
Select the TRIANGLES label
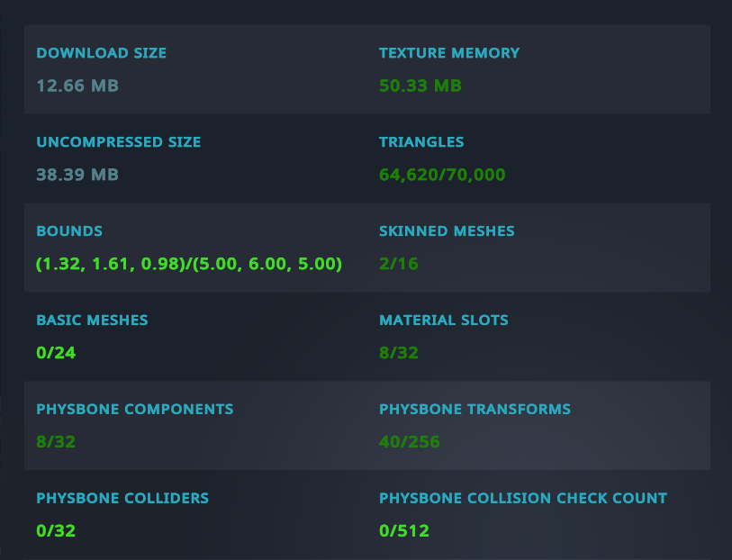point(421,142)
